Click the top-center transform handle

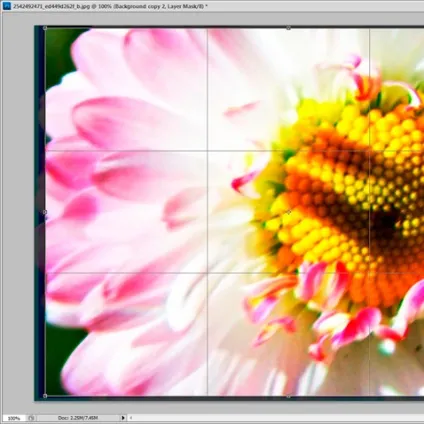(x=288, y=28)
